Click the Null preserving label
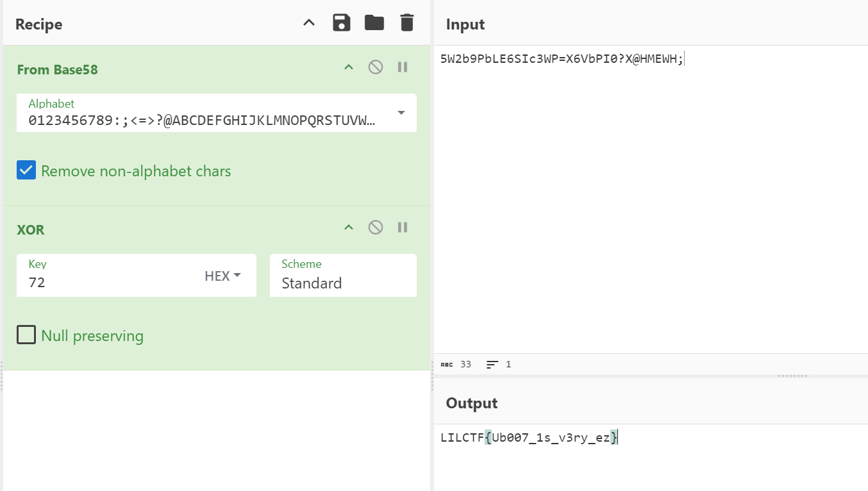Screen dimensions: 868x491 tap(92, 336)
